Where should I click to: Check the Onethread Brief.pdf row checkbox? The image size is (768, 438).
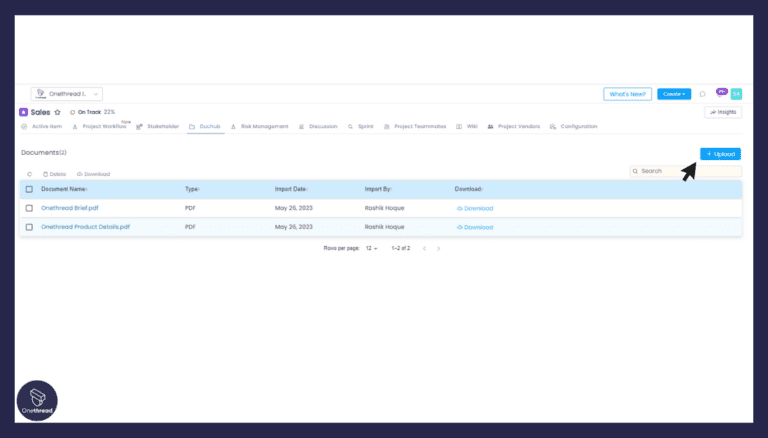(29, 208)
